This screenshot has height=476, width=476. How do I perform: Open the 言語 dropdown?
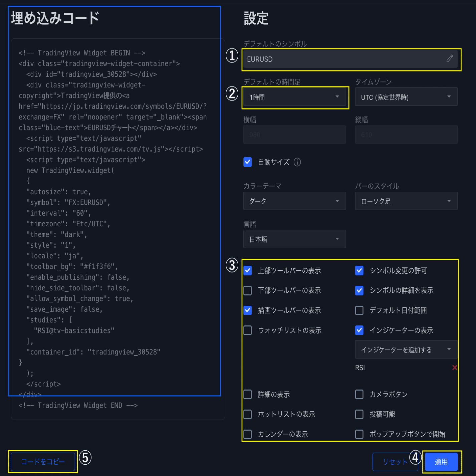[x=294, y=239]
